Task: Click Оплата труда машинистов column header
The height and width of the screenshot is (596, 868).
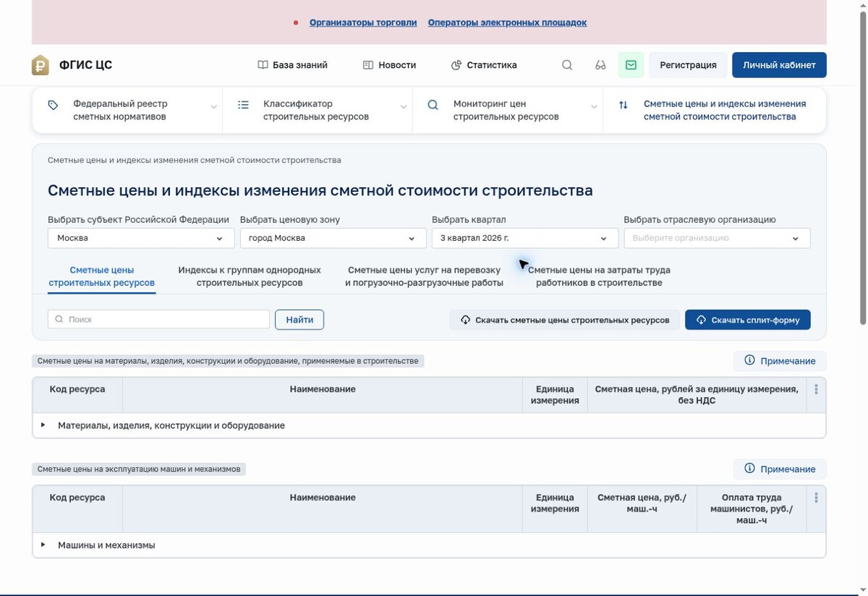Action: [x=752, y=509]
